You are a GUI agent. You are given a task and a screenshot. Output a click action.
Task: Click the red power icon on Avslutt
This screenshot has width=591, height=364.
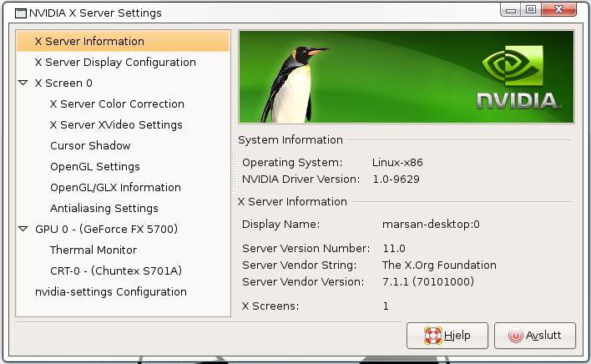tap(515, 336)
